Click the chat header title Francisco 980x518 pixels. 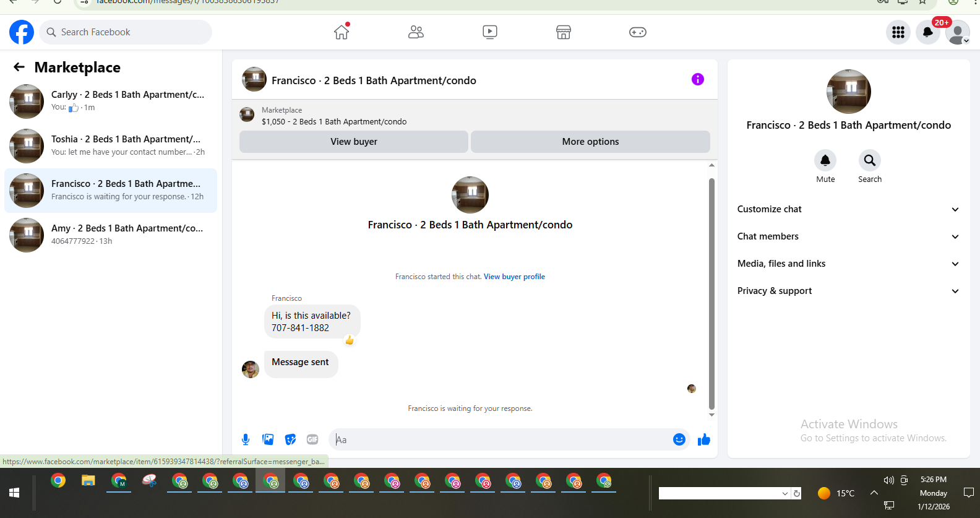click(374, 80)
